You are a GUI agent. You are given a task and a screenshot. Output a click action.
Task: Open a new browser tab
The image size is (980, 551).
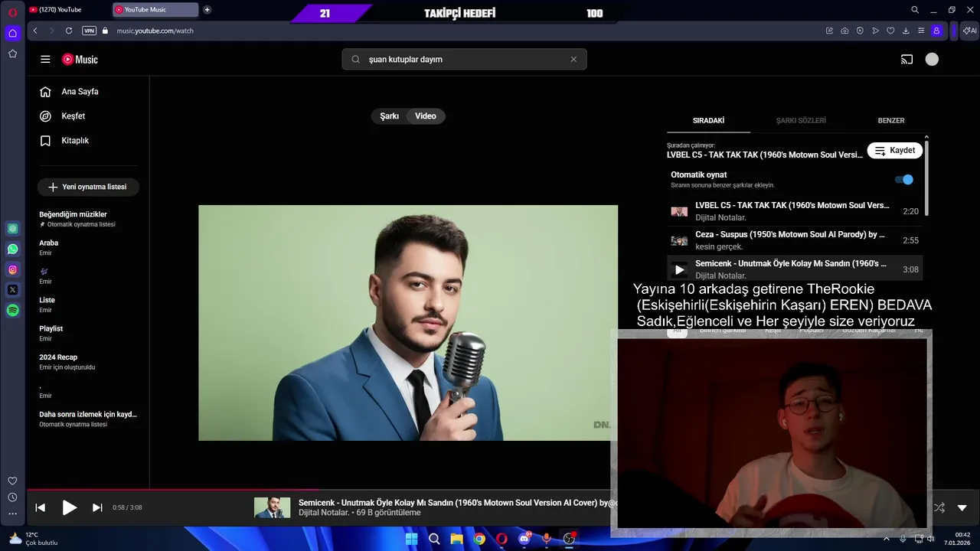[207, 10]
